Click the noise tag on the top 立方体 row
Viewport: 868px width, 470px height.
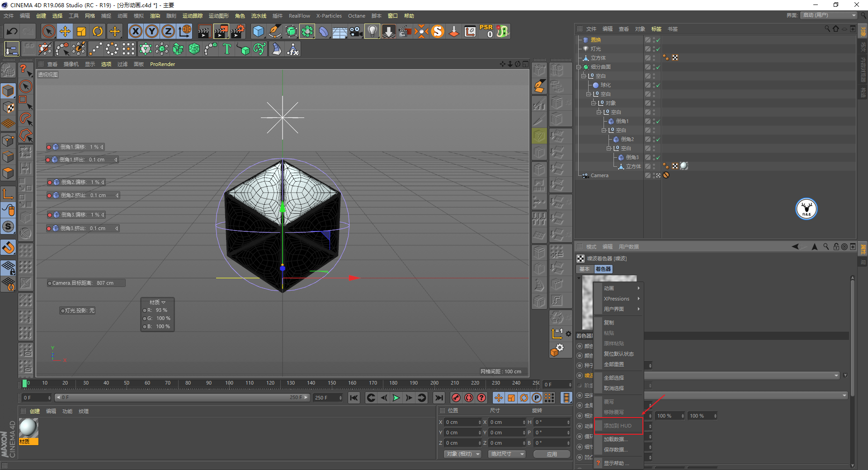675,57
